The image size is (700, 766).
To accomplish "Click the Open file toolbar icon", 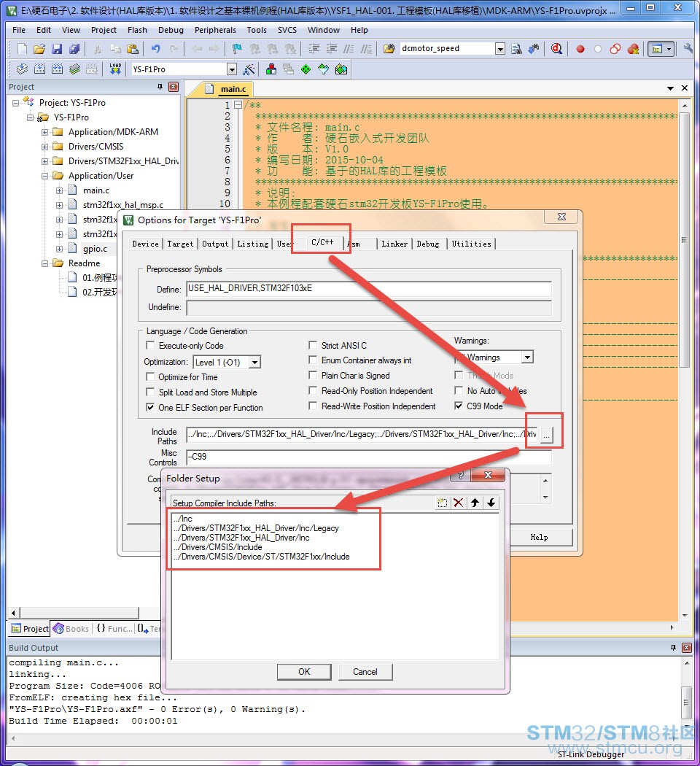I will pos(39,49).
